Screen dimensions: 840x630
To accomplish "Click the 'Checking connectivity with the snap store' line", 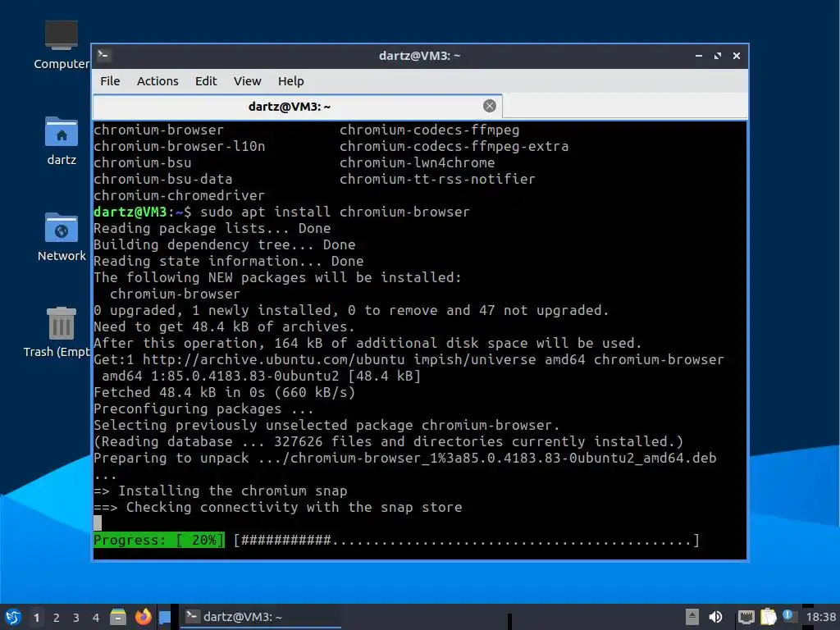I will [x=277, y=507].
